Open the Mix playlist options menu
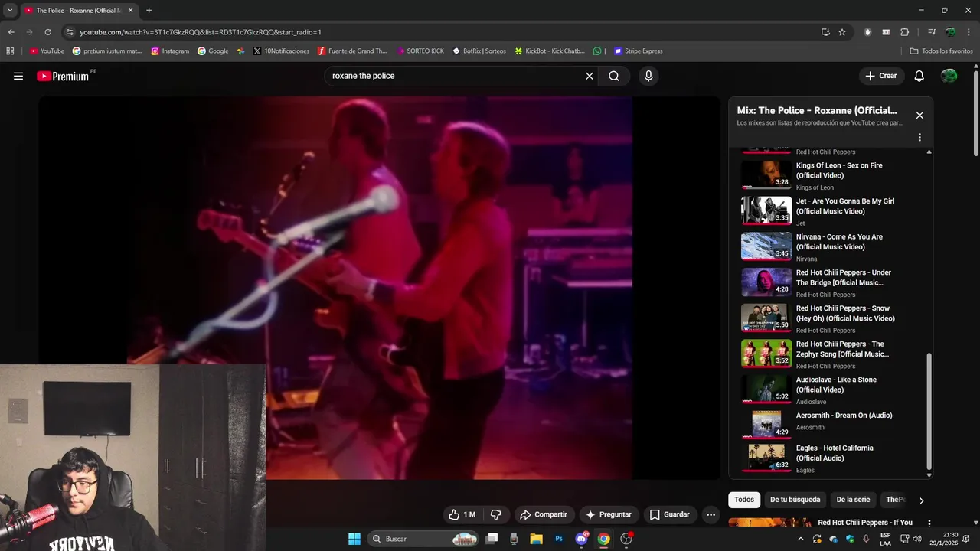 tap(920, 138)
